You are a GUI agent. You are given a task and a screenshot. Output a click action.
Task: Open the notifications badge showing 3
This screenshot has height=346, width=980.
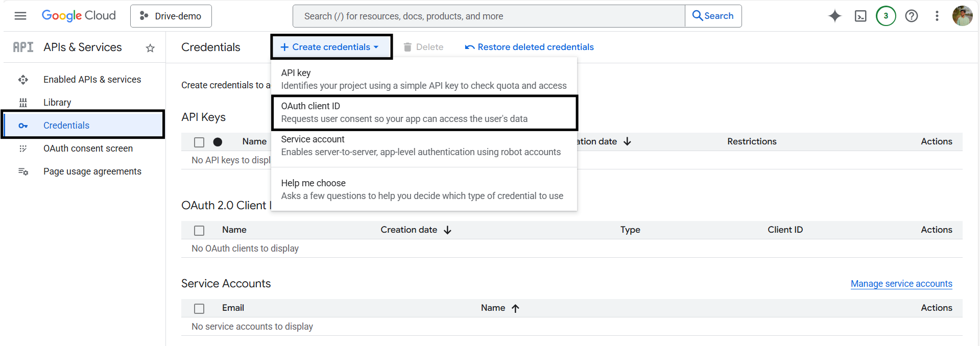pyautogui.click(x=886, y=16)
